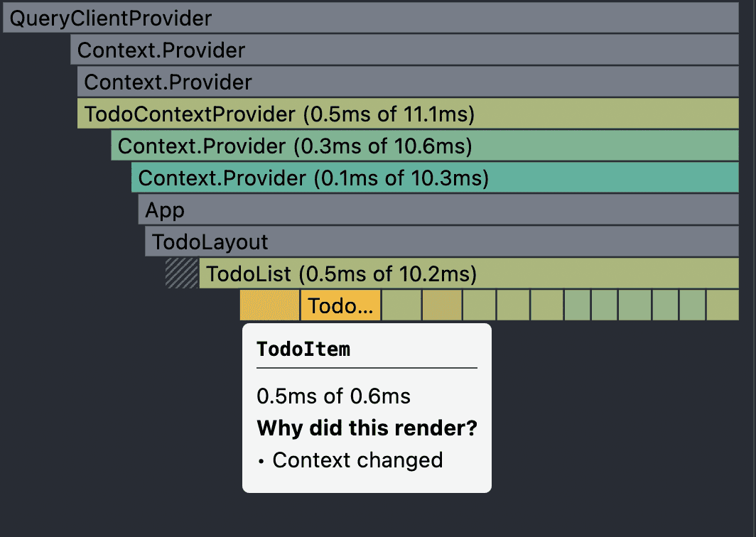Click the "0.5ms of 0.6ms" timing text
756x537 pixels.
334,396
